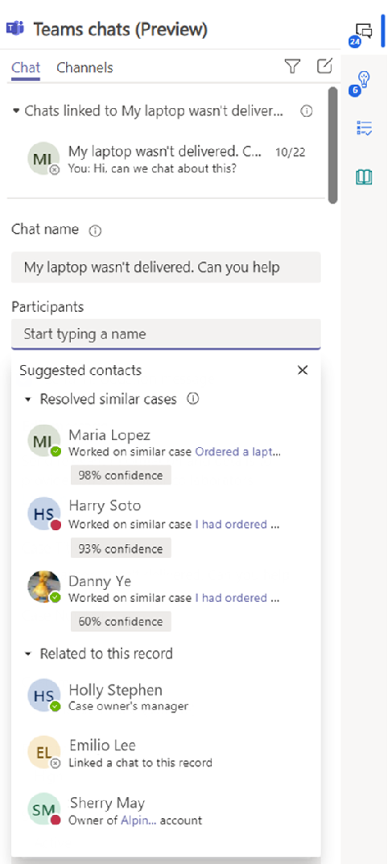Click info icon next to Chat name

[95, 230]
